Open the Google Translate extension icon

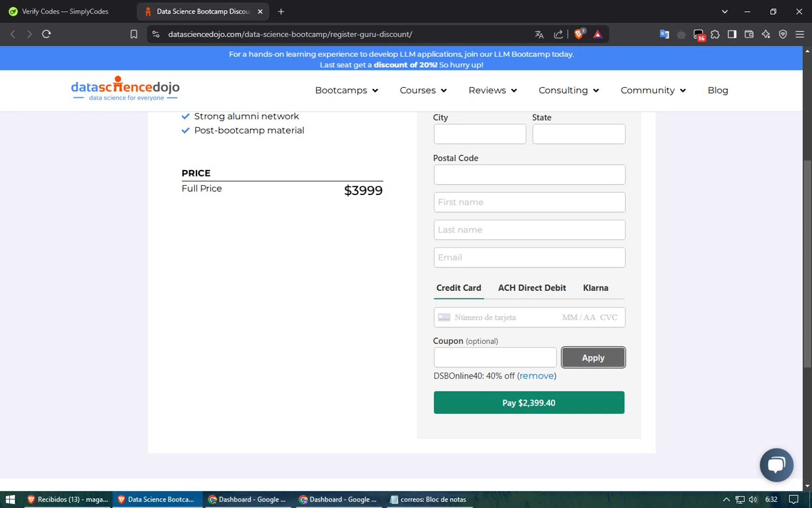664,34
